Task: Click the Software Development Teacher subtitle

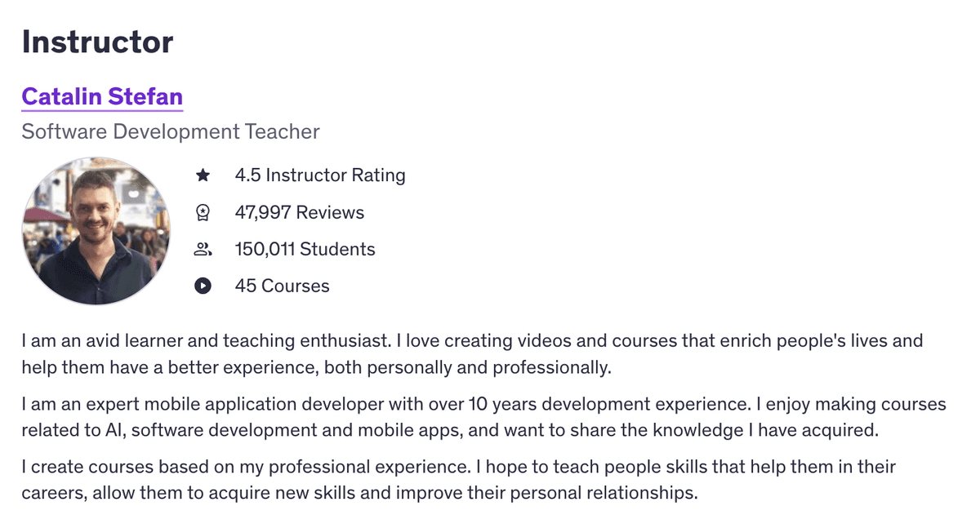Action: pos(170,131)
